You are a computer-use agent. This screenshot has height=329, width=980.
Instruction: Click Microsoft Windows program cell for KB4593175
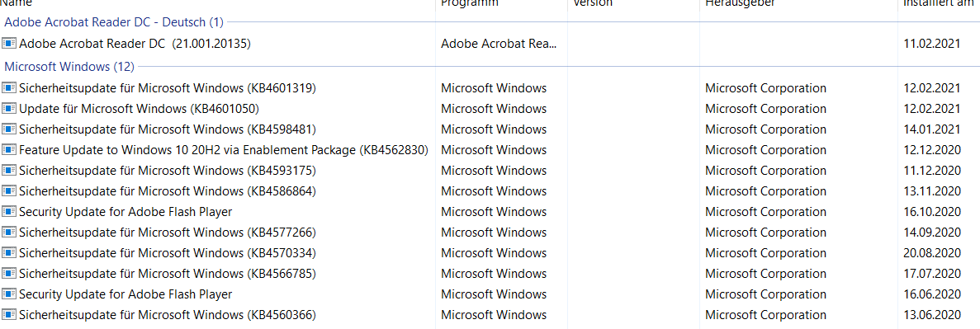tap(494, 171)
